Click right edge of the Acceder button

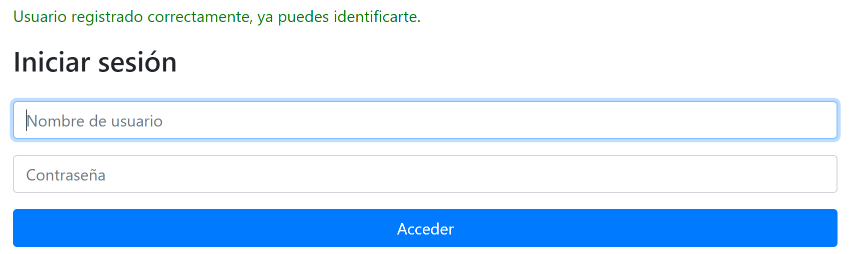[x=828, y=228]
